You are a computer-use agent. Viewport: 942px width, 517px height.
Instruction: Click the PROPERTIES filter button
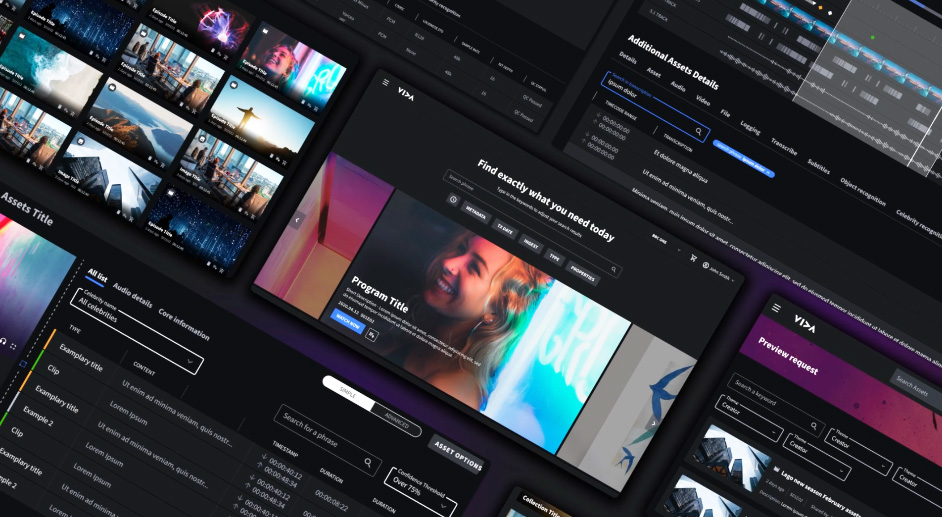tap(582, 274)
